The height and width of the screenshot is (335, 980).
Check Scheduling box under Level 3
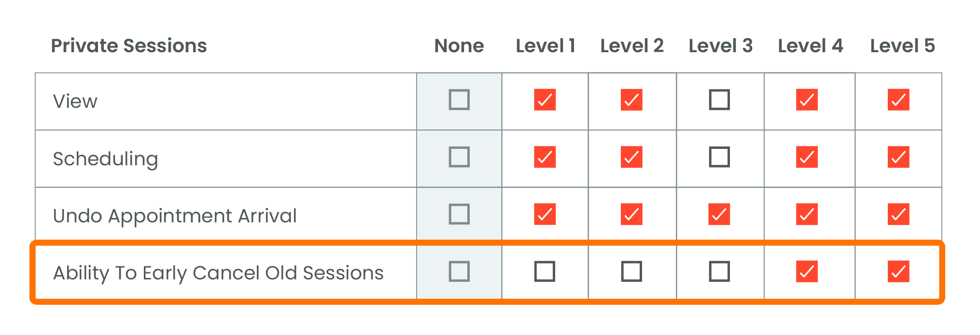point(719,157)
